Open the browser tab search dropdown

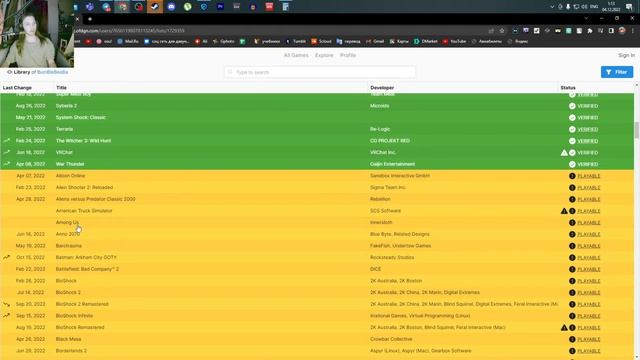tap(586, 18)
